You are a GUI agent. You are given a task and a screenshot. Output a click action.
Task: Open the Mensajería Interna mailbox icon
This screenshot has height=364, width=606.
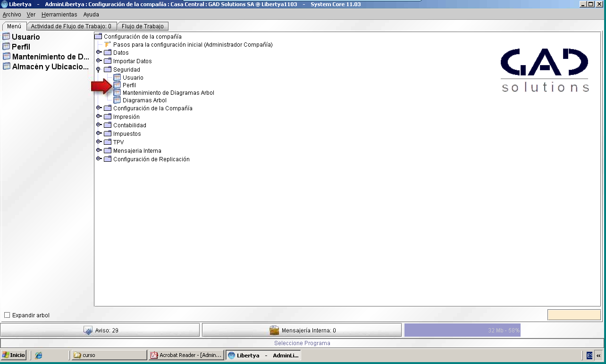[x=274, y=331]
